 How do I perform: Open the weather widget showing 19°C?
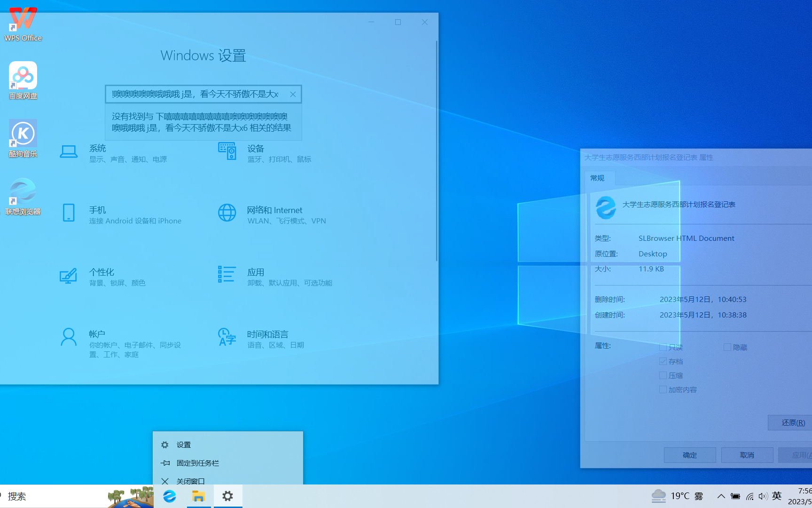[677, 496]
